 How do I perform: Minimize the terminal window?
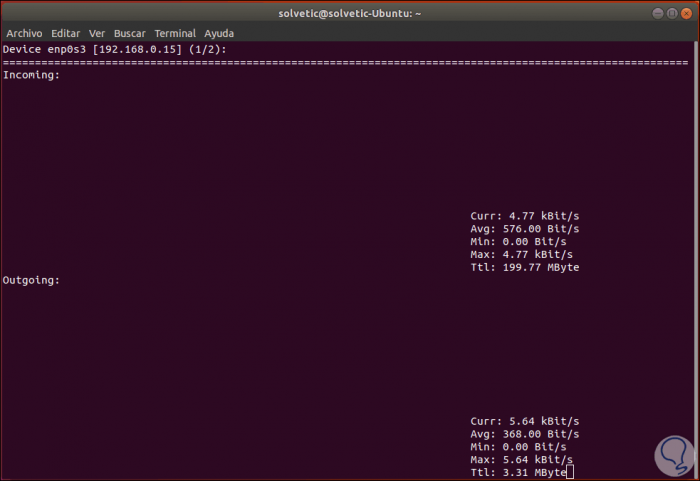pos(657,13)
